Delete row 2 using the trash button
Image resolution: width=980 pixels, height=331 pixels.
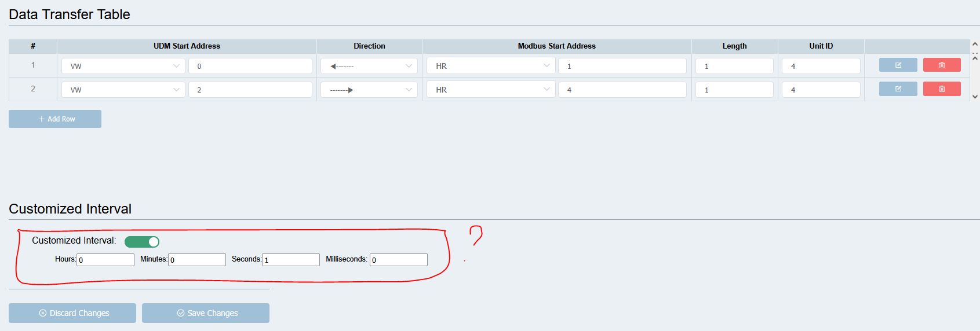pyautogui.click(x=942, y=89)
